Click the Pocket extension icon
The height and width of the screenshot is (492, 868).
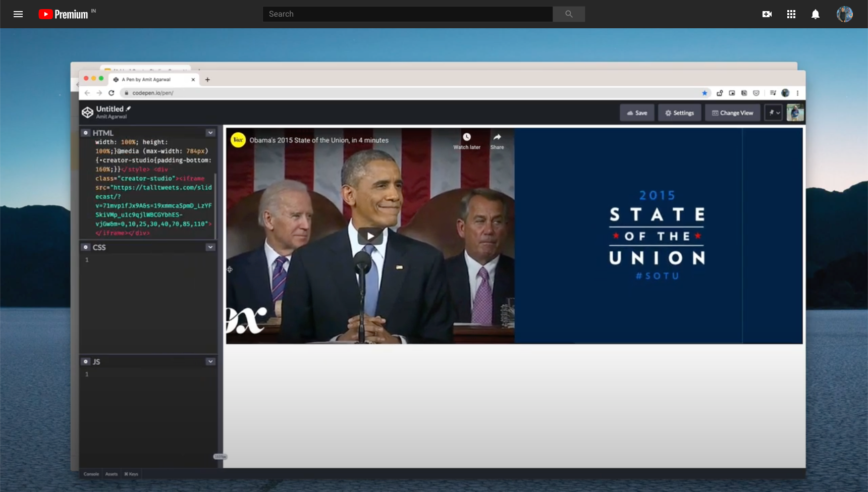point(756,93)
